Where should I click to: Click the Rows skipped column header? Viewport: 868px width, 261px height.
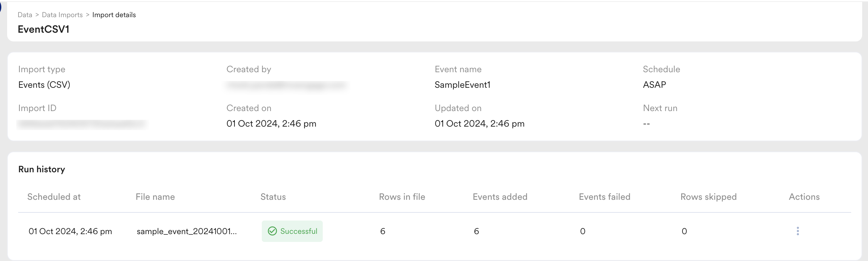pyautogui.click(x=708, y=197)
